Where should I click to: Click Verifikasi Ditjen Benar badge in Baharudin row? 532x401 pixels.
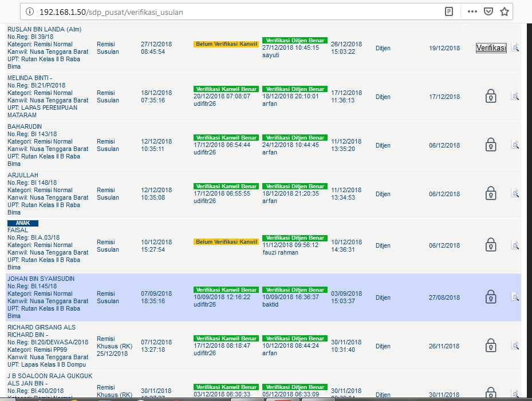coord(294,138)
